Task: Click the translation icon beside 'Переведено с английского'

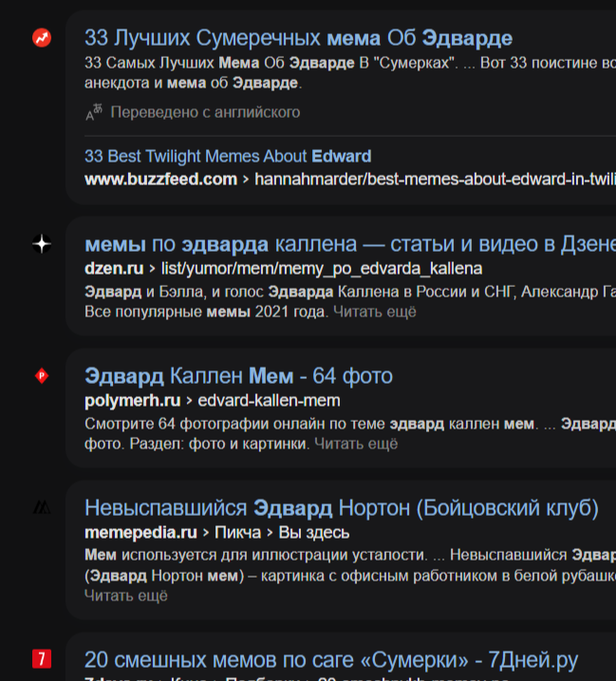Action: (x=94, y=112)
